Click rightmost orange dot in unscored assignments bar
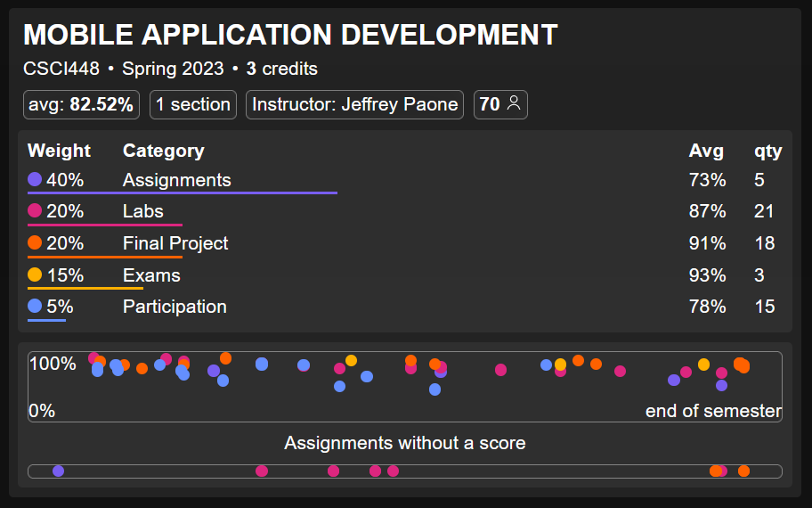The width and height of the screenshot is (812, 508). (743, 471)
